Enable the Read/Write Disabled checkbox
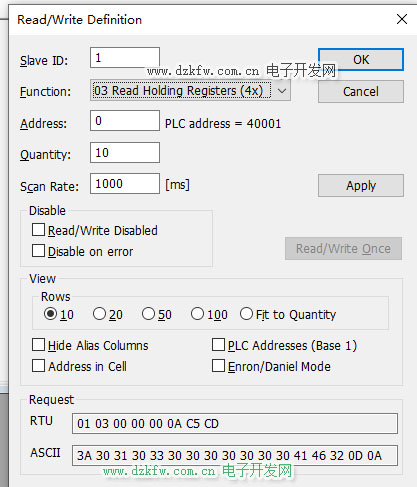Image resolution: width=417 pixels, height=487 pixels. point(38,230)
